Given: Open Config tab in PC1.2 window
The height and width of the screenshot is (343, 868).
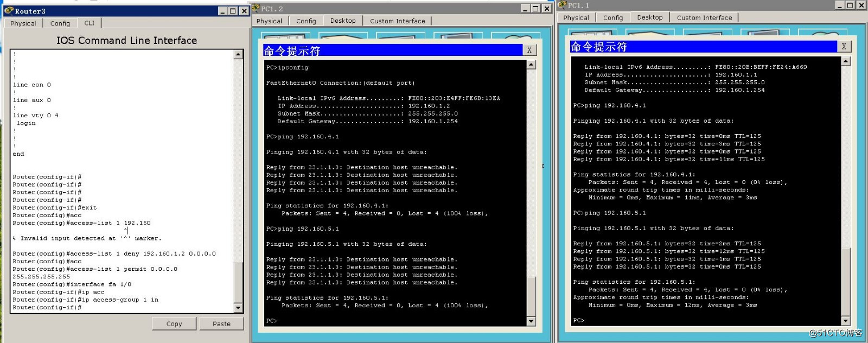Looking at the screenshot, I should pyautogui.click(x=306, y=21).
